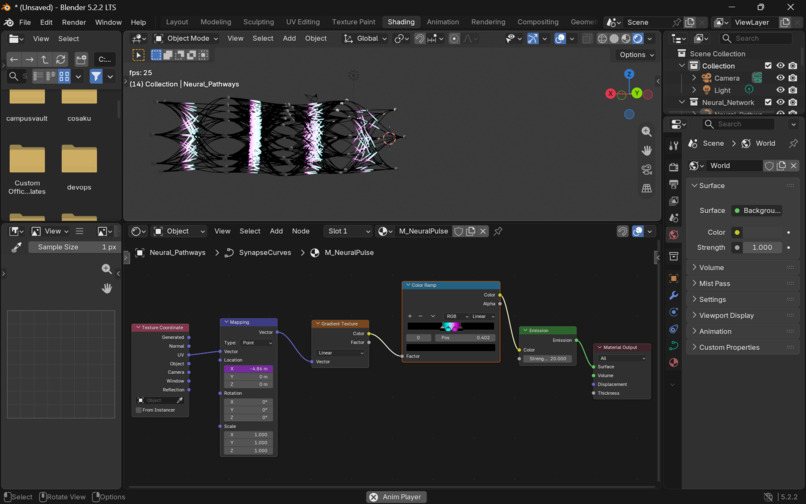This screenshot has width=806, height=504.
Task: Open the campusvault folder
Action: (27, 104)
